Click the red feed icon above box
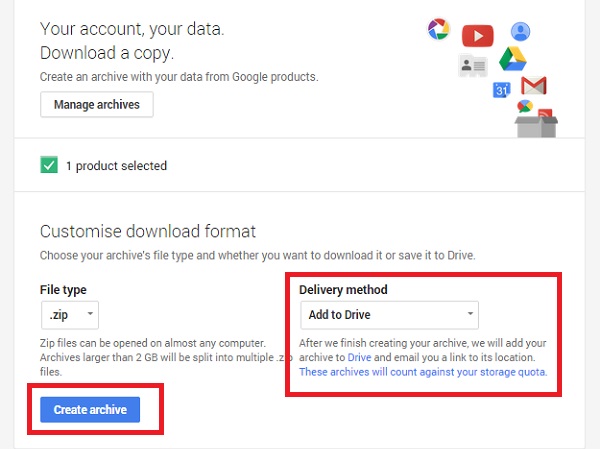 pos(545,113)
